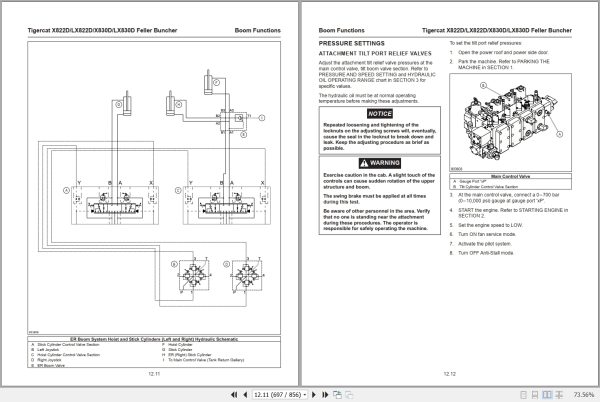Open the page number dropdown arrow
This screenshot has width=600, height=402.
[x=305, y=395]
